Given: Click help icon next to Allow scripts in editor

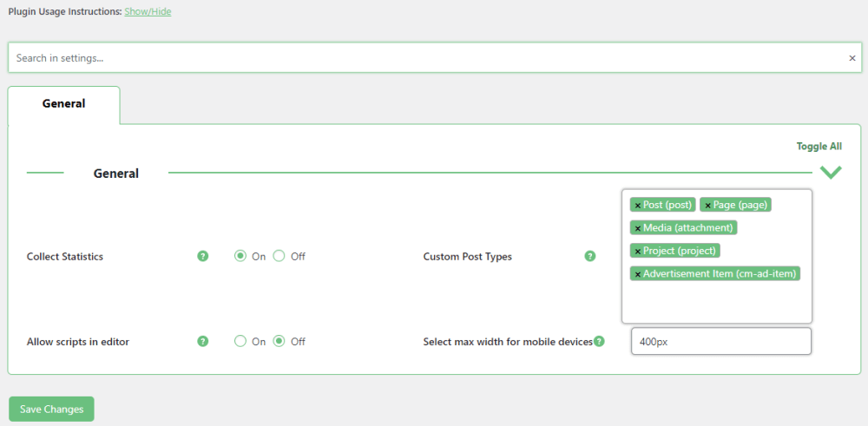Looking at the screenshot, I should 203,342.
